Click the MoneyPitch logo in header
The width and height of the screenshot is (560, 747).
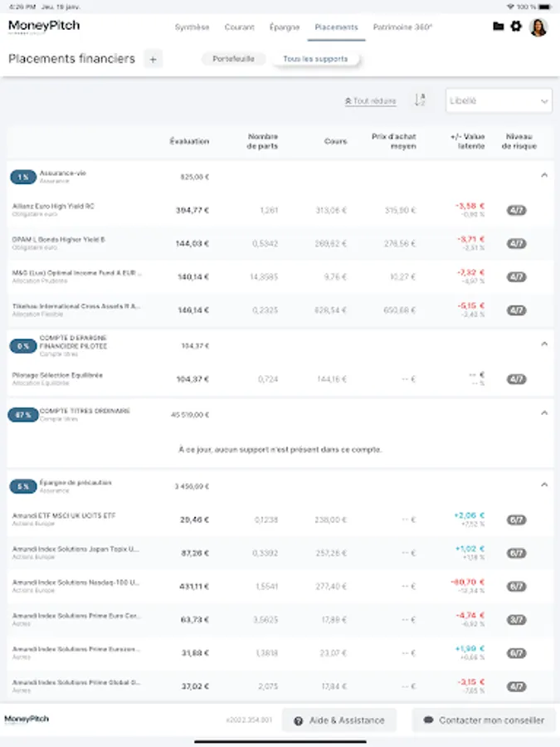[x=44, y=27]
